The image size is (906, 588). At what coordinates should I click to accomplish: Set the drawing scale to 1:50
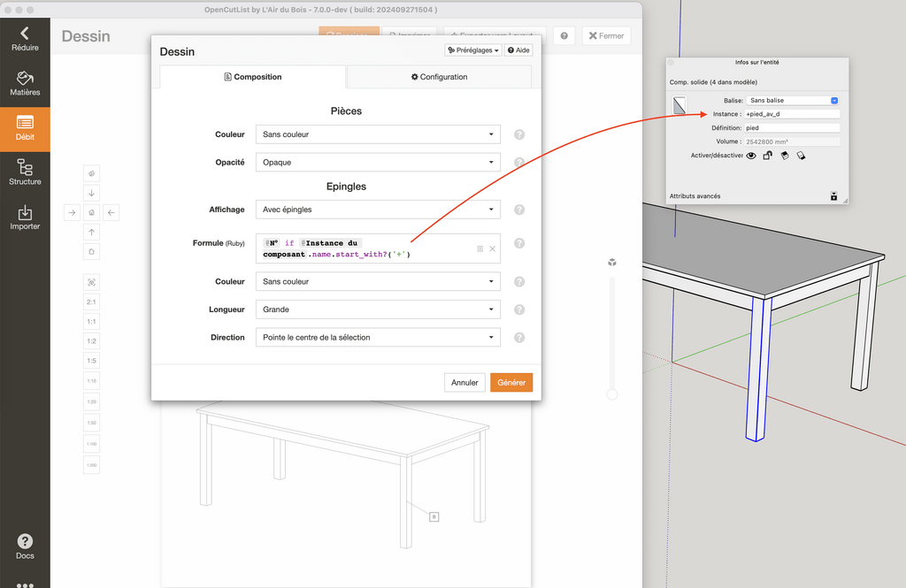91,423
